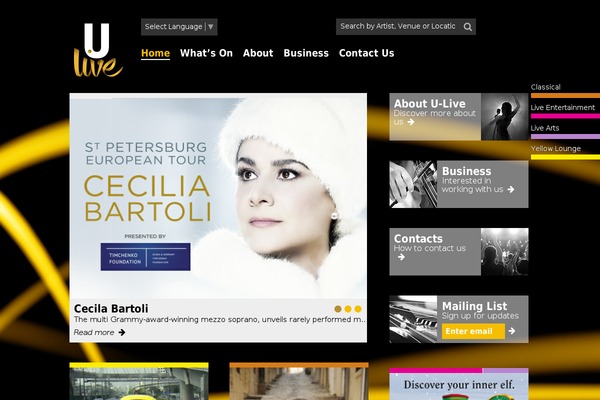Click the arrow after working with us
This screenshot has width=600, height=400.
(x=511, y=189)
